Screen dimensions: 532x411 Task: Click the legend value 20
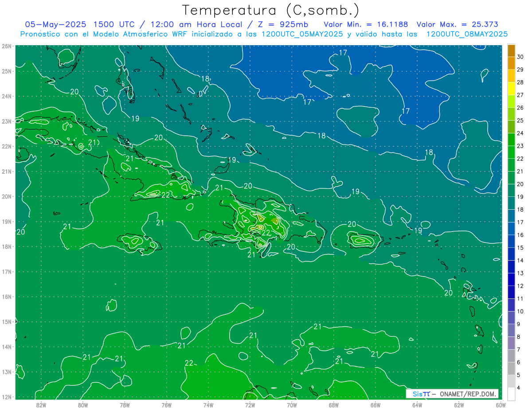pyautogui.click(x=520, y=184)
